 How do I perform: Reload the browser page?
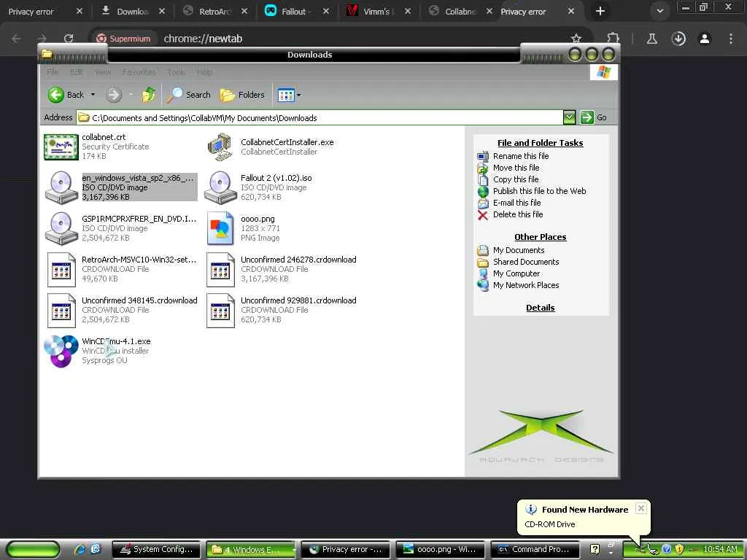tap(69, 38)
